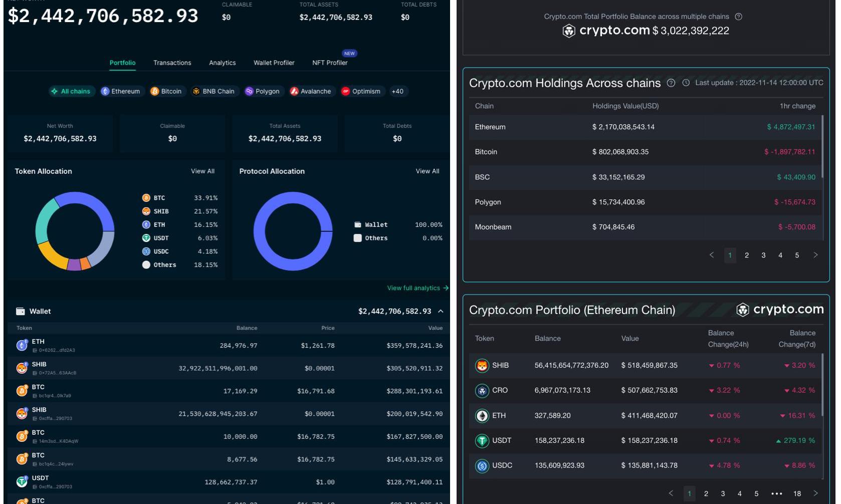Collapse the Wallet section with chevron

point(441,312)
